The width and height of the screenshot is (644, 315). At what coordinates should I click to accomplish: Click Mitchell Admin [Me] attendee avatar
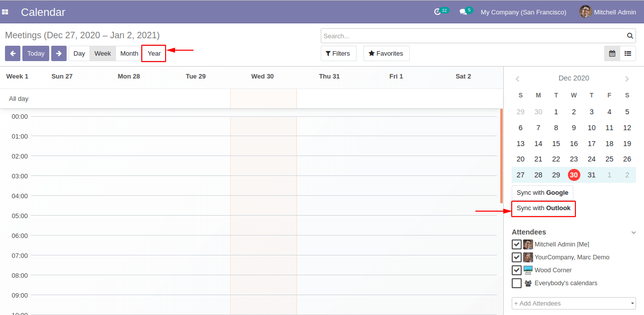(528, 244)
